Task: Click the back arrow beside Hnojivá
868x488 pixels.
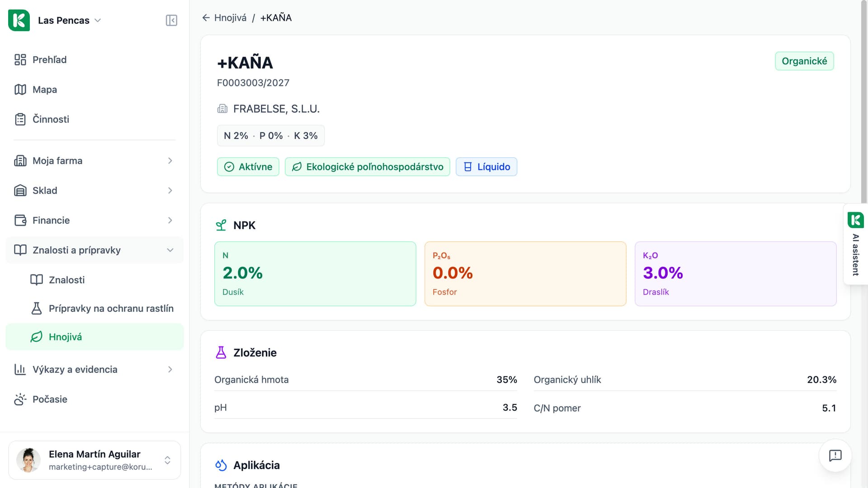Action: click(206, 18)
